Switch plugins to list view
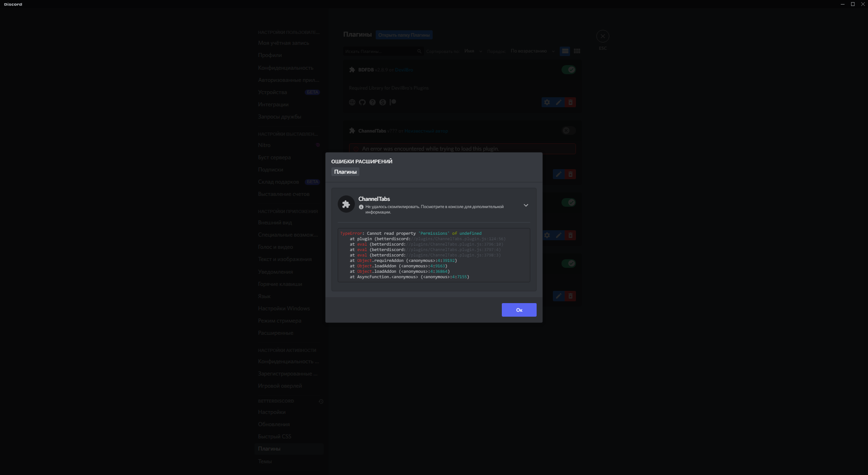 tap(565, 51)
